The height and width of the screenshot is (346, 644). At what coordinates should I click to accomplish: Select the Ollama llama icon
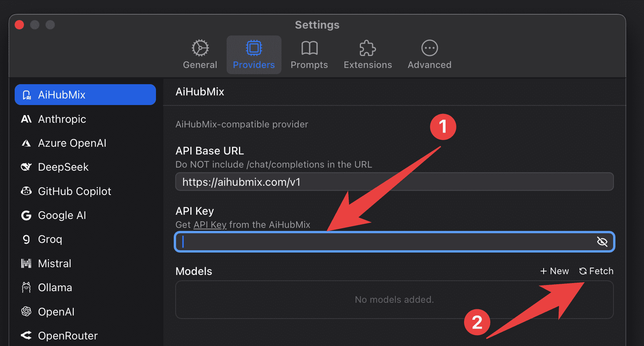[26, 288]
